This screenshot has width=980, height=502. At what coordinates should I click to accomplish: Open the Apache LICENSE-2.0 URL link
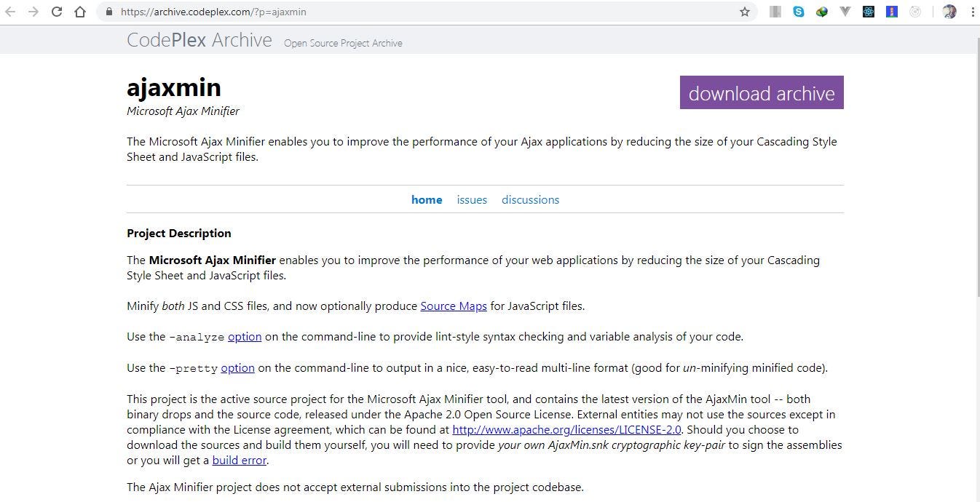pyautogui.click(x=566, y=429)
